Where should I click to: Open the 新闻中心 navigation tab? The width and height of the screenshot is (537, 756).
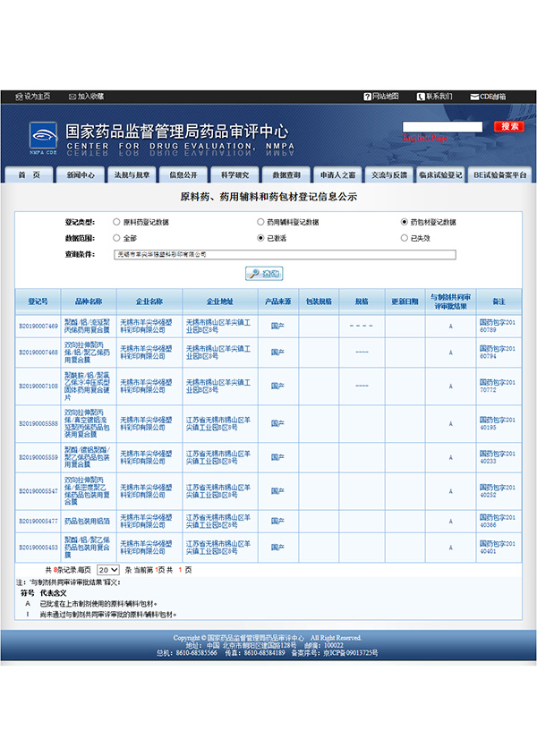pyautogui.click(x=81, y=175)
